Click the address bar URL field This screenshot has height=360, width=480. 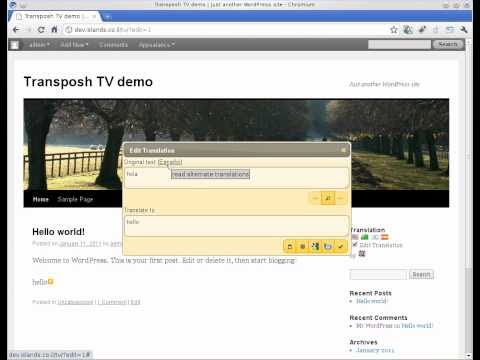coord(227,30)
